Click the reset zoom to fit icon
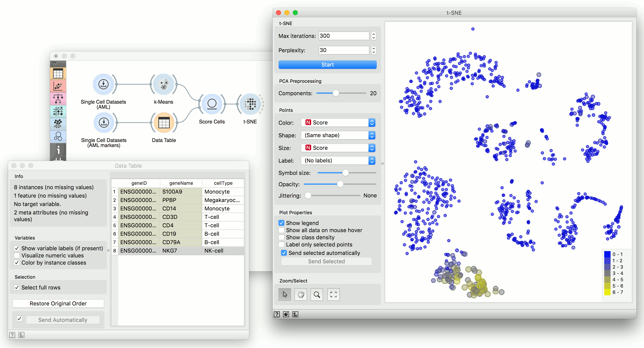 coord(333,294)
